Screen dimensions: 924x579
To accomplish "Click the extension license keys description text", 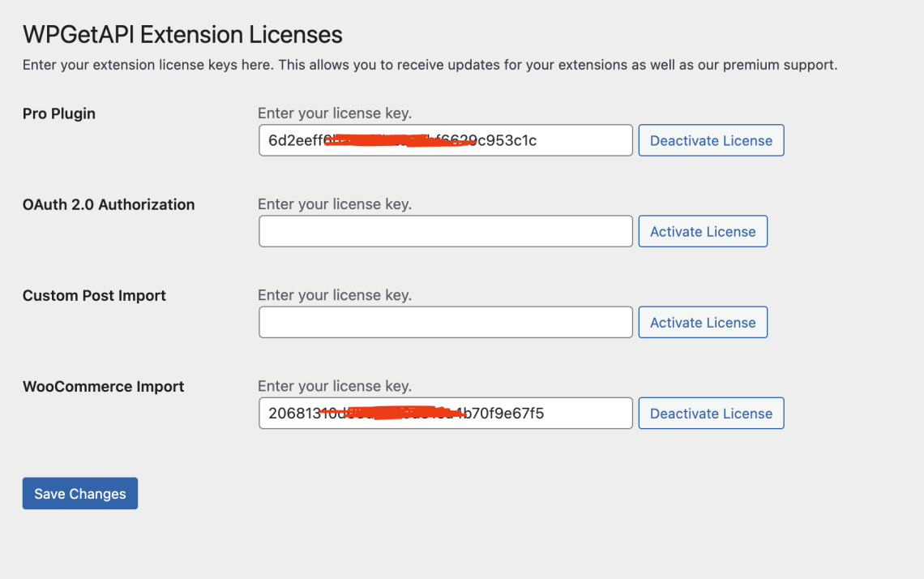I will point(430,64).
